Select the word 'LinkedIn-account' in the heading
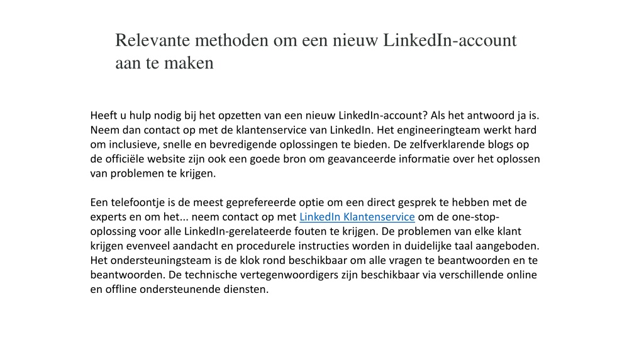The width and height of the screenshot is (644, 362). [x=450, y=40]
